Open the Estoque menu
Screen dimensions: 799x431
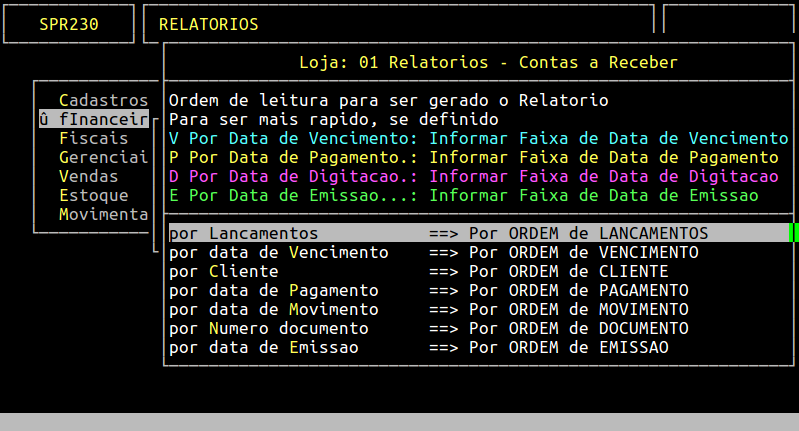tap(93, 195)
